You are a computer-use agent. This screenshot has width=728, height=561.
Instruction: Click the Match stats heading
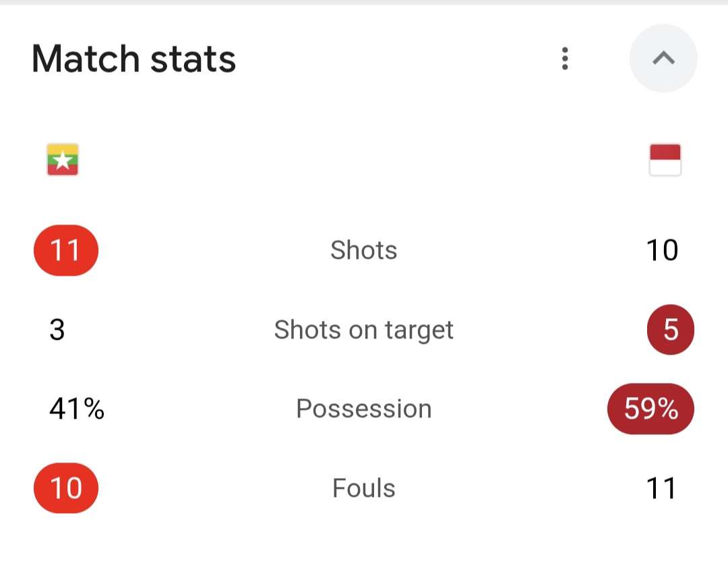(x=133, y=59)
